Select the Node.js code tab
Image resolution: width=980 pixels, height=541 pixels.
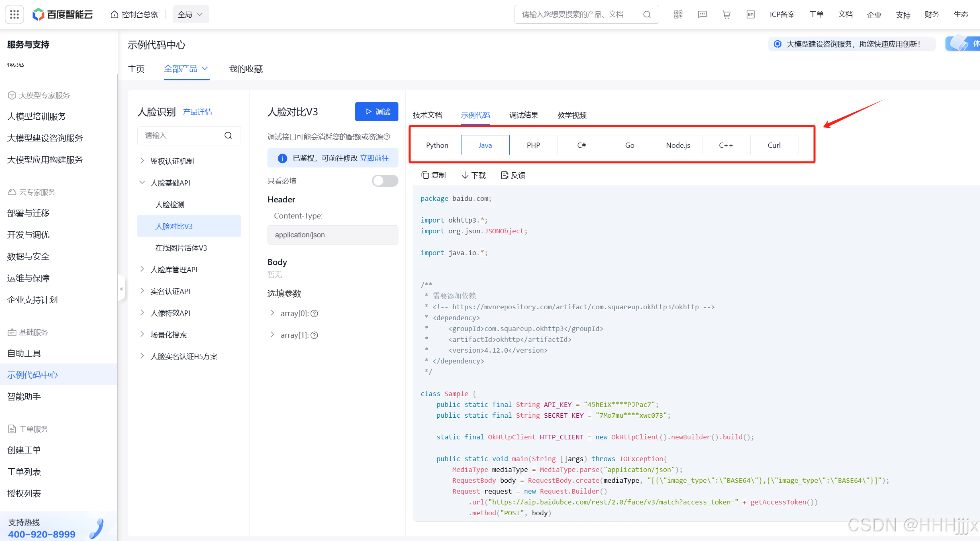pyautogui.click(x=678, y=145)
